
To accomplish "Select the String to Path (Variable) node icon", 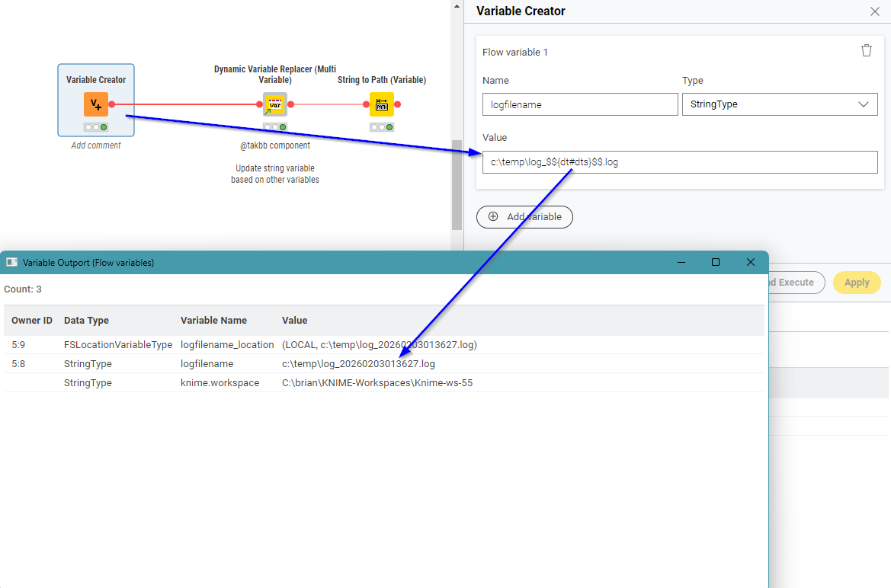I will [x=382, y=104].
